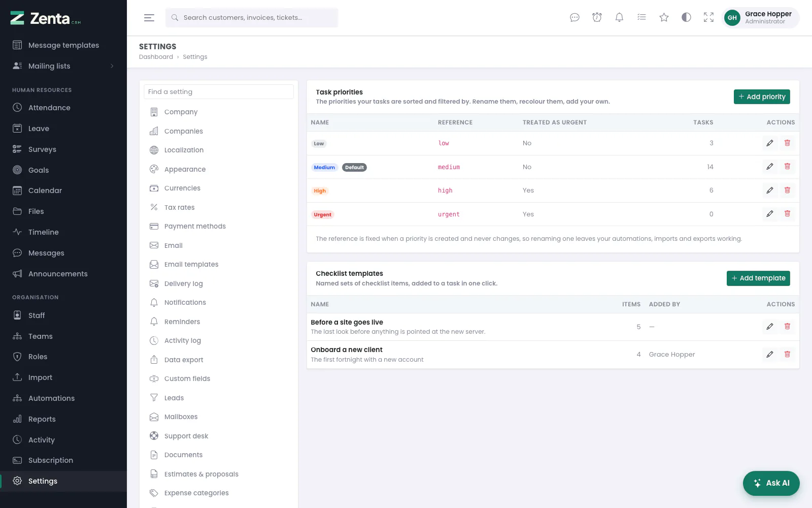Click the favorites star icon
The height and width of the screenshot is (508, 812).
664,18
